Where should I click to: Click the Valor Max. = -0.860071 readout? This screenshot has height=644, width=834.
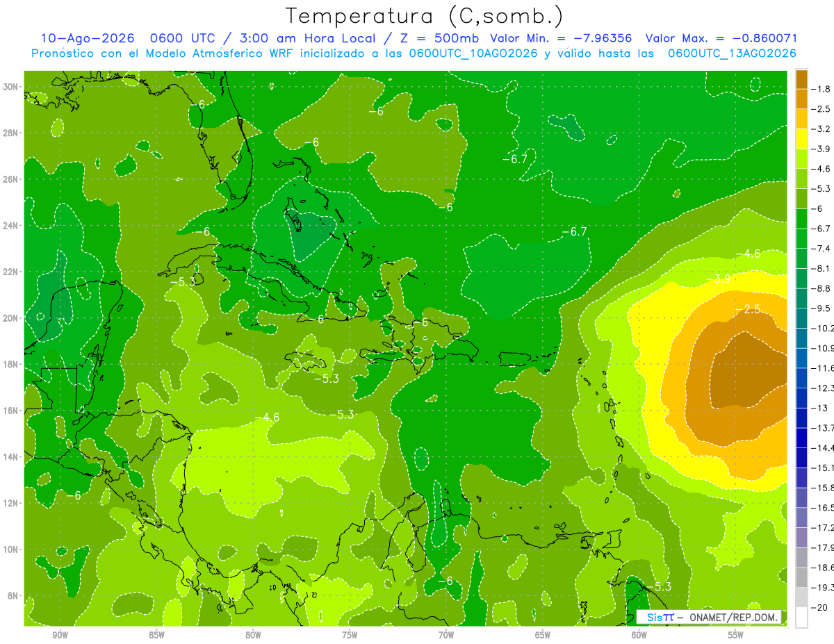pos(721,38)
